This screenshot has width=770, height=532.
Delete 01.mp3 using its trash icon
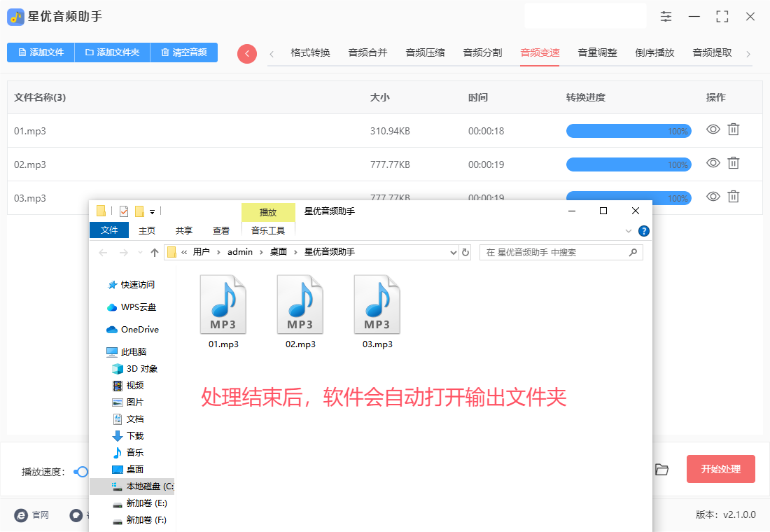733,129
